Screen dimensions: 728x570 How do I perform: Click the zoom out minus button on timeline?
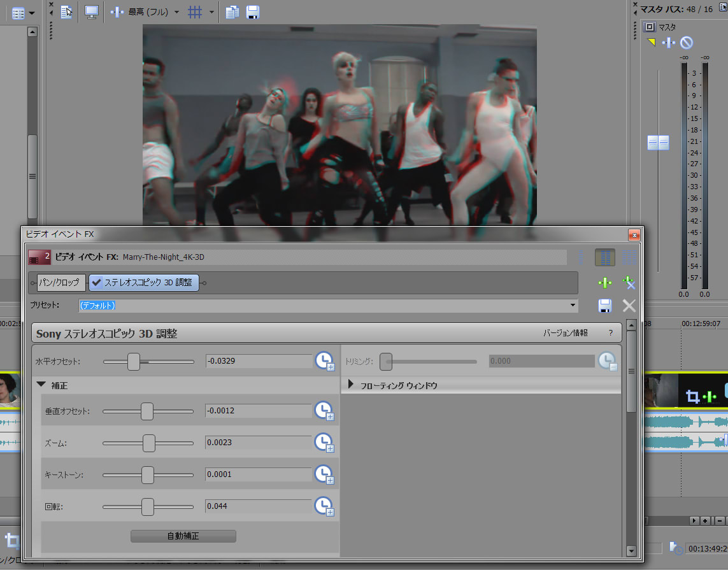tap(719, 521)
